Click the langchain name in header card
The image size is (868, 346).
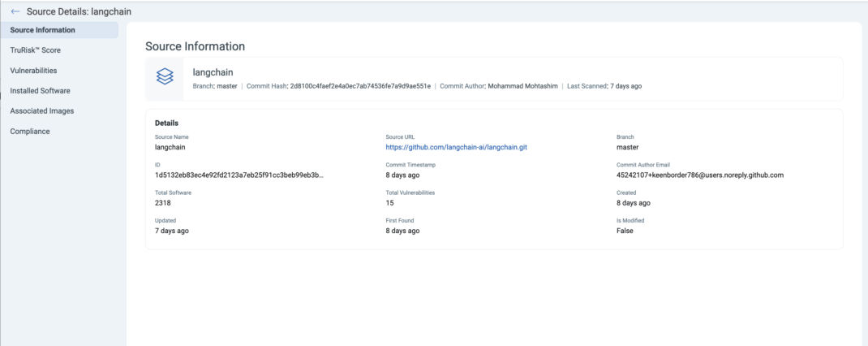[213, 72]
